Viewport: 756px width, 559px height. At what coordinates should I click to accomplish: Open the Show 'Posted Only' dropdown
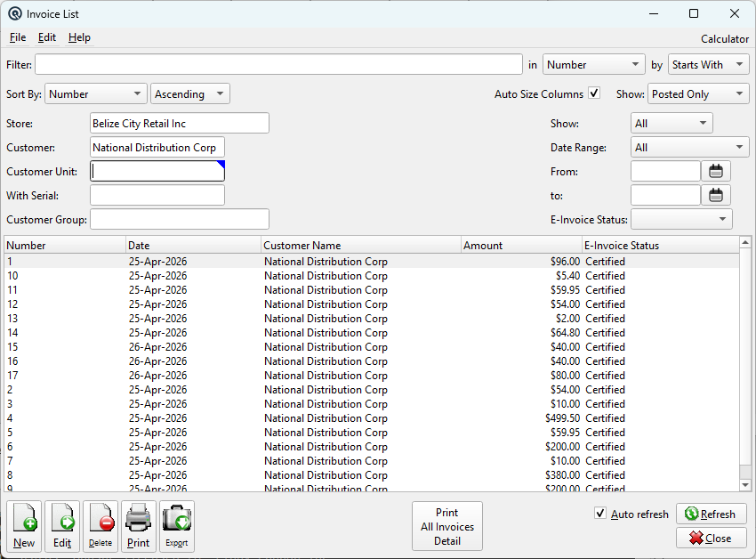pyautogui.click(x=698, y=93)
